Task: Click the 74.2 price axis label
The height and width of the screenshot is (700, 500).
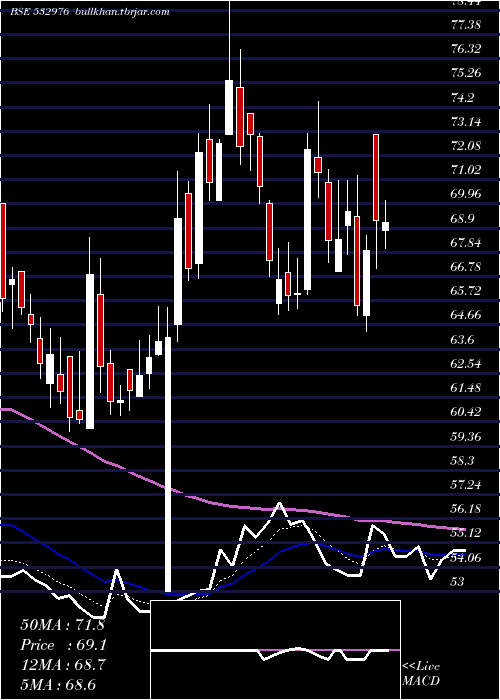Action: click(462, 97)
